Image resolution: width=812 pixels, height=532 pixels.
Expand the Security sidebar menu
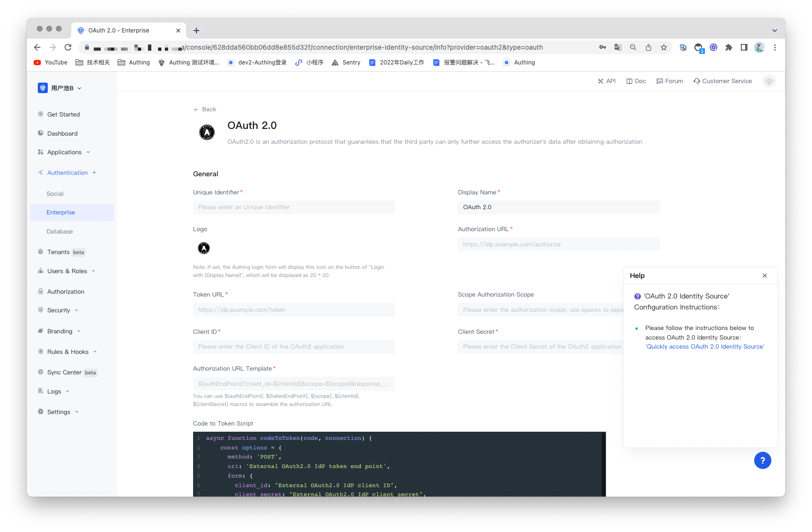click(59, 310)
